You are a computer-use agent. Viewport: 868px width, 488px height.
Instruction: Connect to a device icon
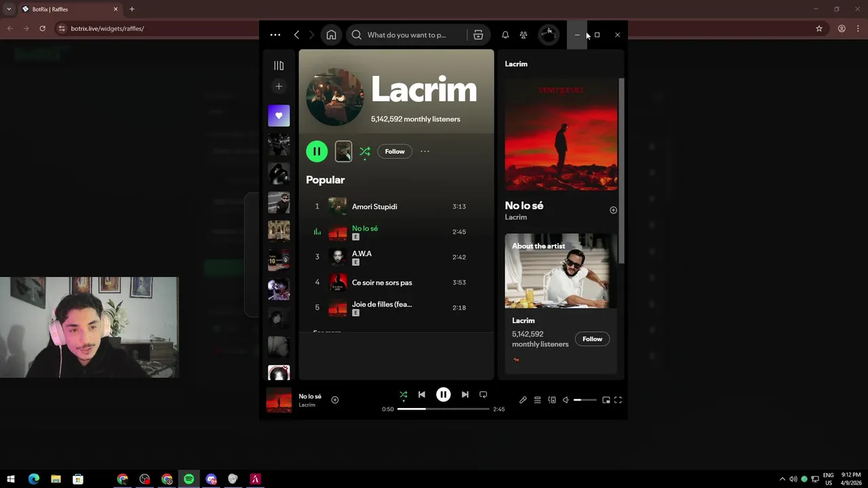pos(552,400)
